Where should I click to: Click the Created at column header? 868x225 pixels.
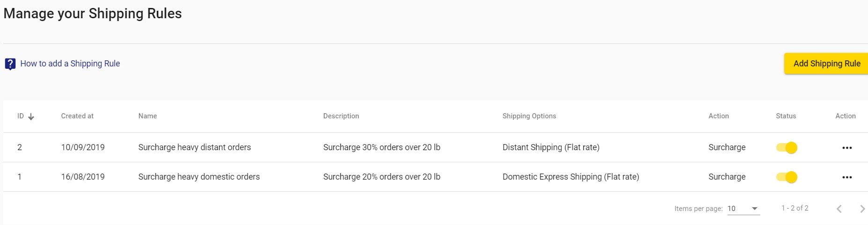[77, 116]
